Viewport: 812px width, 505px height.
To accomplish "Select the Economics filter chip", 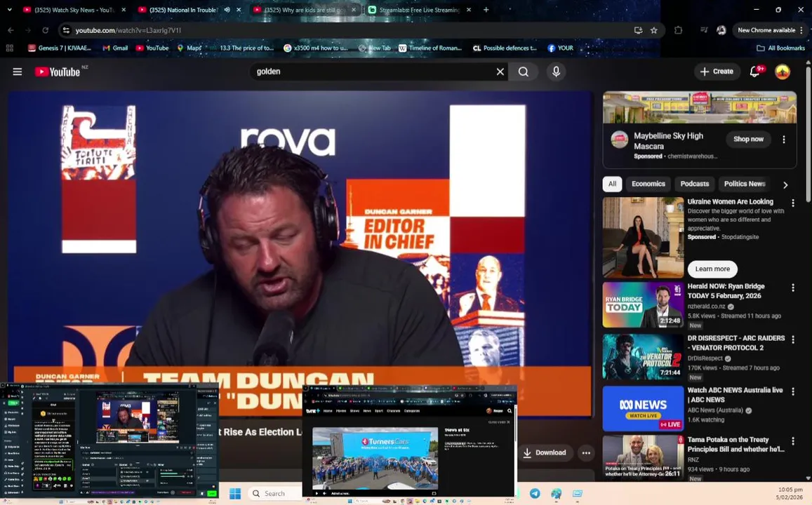I will click(648, 184).
